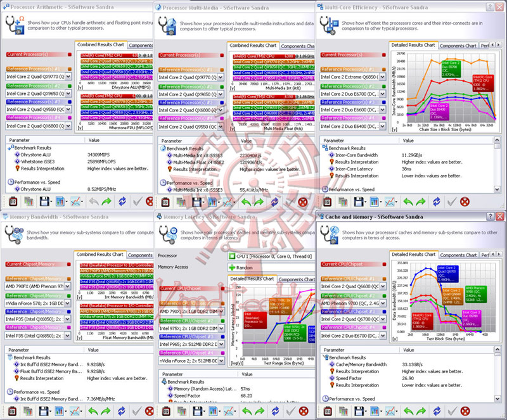Click refresh icon in Memory Bandwidth toolbar
This screenshot has width=507, height=420.
(x=122, y=411)
